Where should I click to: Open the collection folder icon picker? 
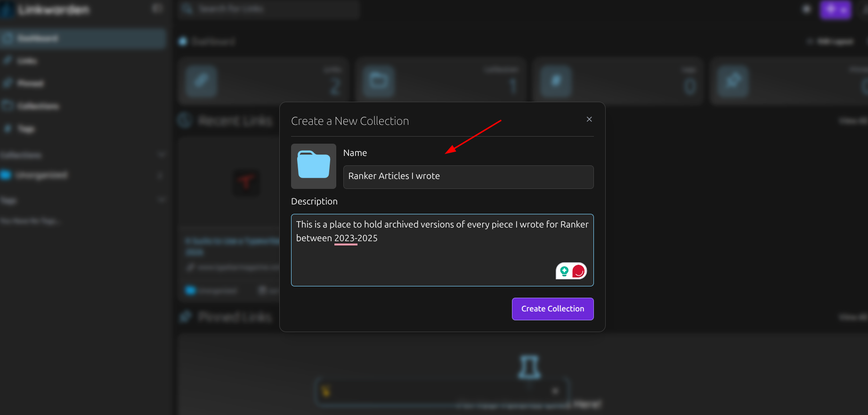click(x=314, y=166)
